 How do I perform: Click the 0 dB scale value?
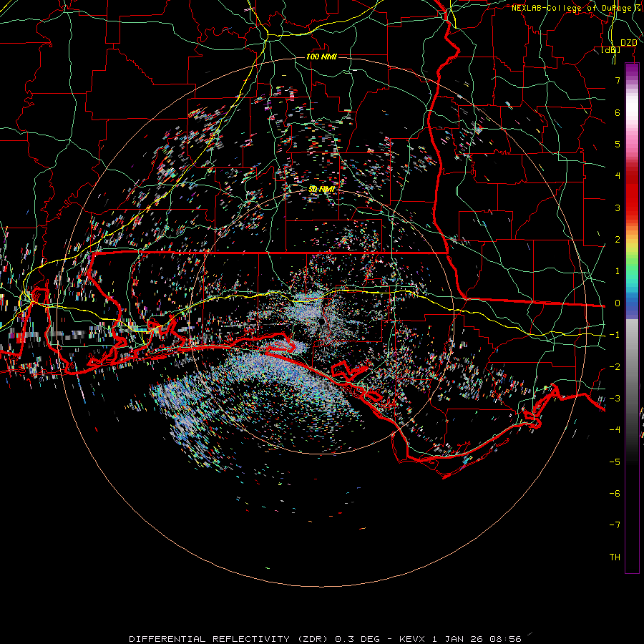click(618, 303)
